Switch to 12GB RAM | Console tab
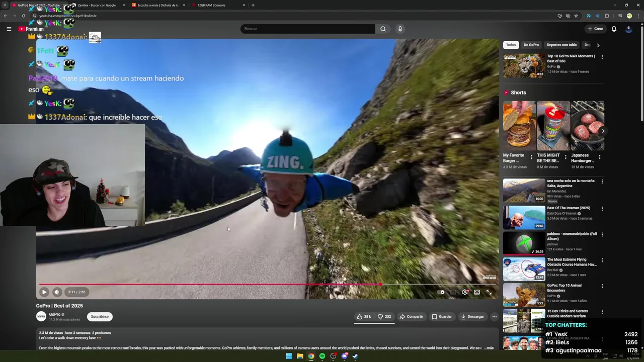This screenshot has height=362, width=644. pyautogui.click(x=218, y=5)
